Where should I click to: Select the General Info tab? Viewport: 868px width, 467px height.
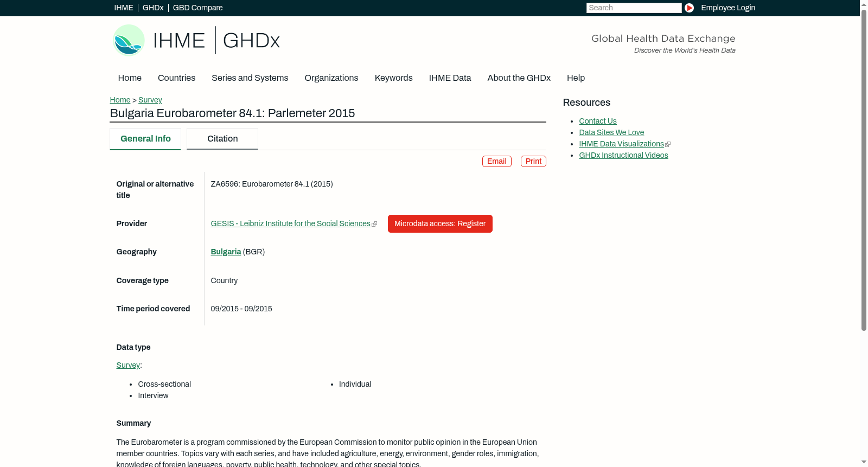145,139
